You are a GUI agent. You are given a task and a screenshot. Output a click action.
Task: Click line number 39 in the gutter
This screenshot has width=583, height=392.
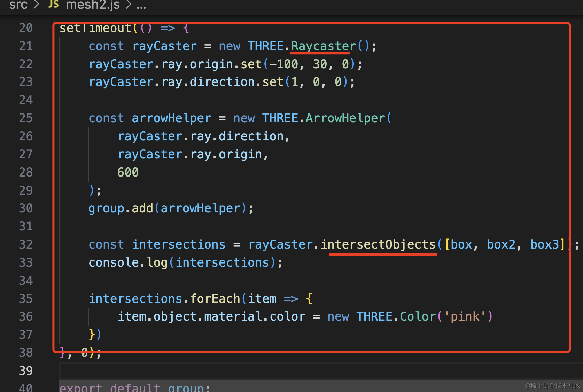[26, 371]
